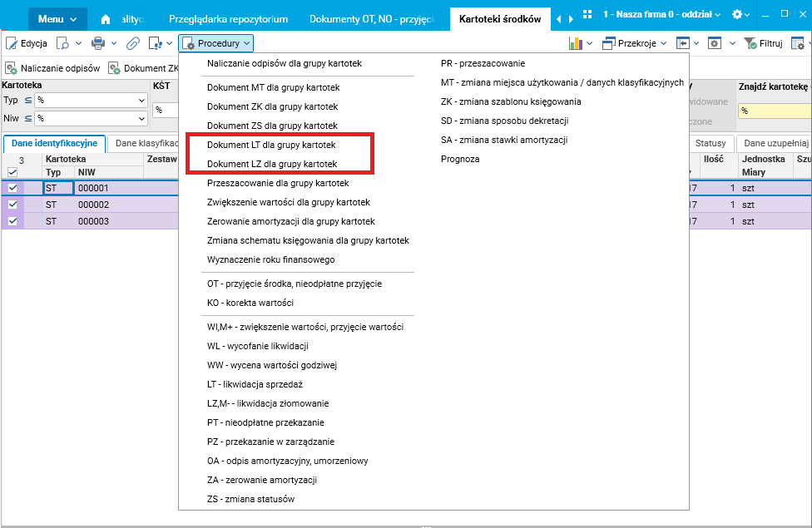The image size is (812, 528).
Task: Click the Niw less-or-equal operator icon
Action: (x=28, y=118)
